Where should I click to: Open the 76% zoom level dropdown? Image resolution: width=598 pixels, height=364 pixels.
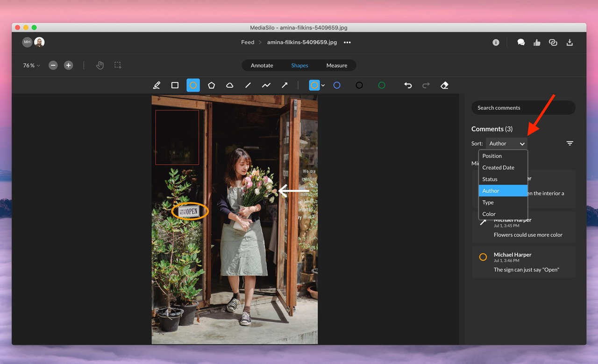pyautogui.click(x=31, y=65)
